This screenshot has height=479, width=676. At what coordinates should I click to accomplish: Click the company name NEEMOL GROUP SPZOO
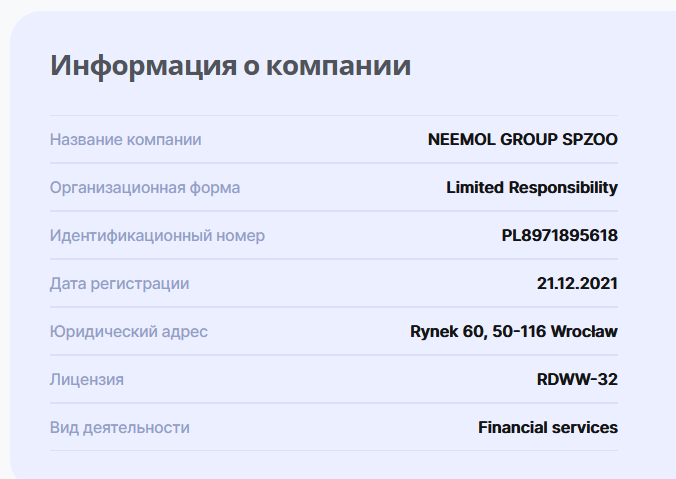[522, 140]
